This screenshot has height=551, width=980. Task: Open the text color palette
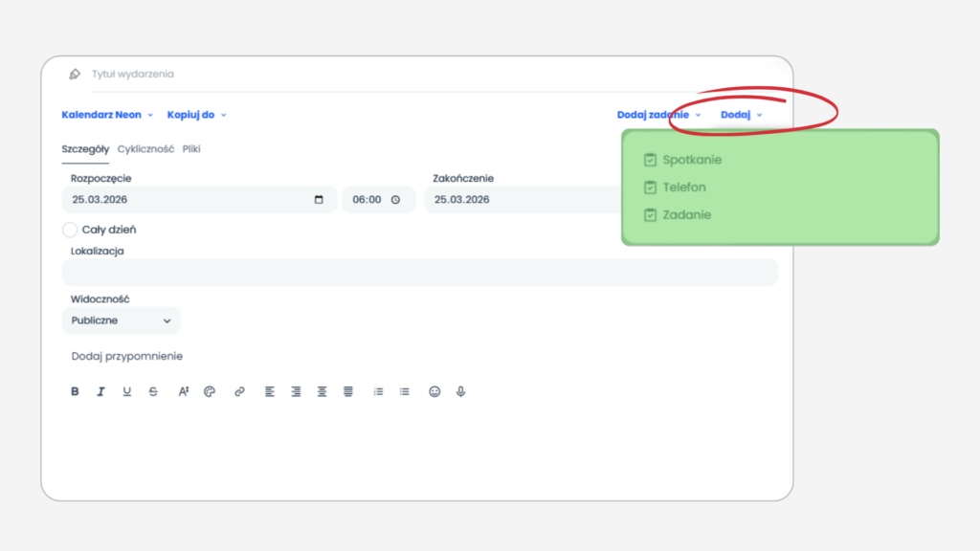point(211,391)
